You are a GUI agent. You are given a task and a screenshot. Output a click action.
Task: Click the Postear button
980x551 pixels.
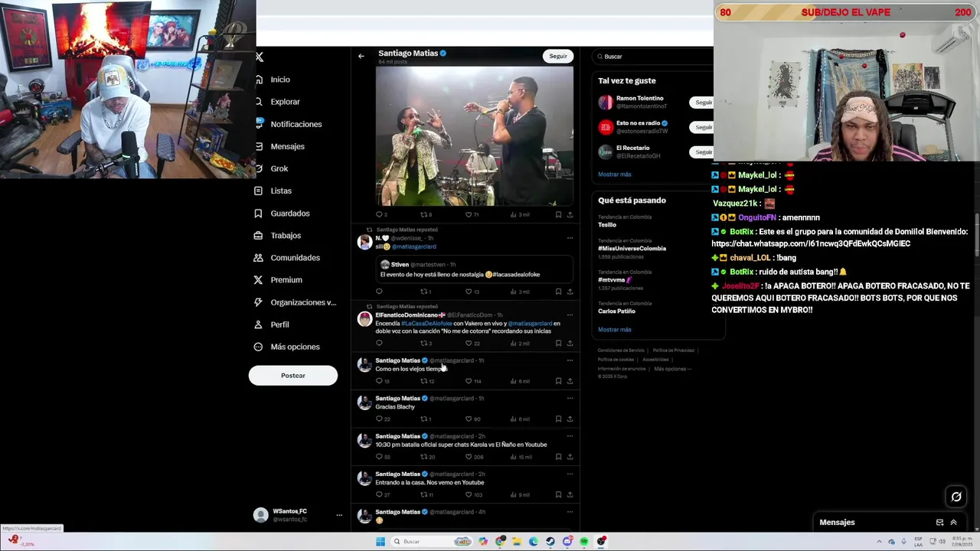tap(292, 375)
